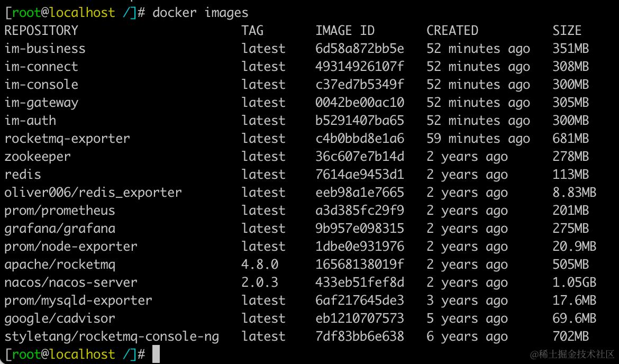Click the rocketmq-exporter repository name
This screenshot has width=619, height=364.
pyautogui.click(x=67, y=139)
